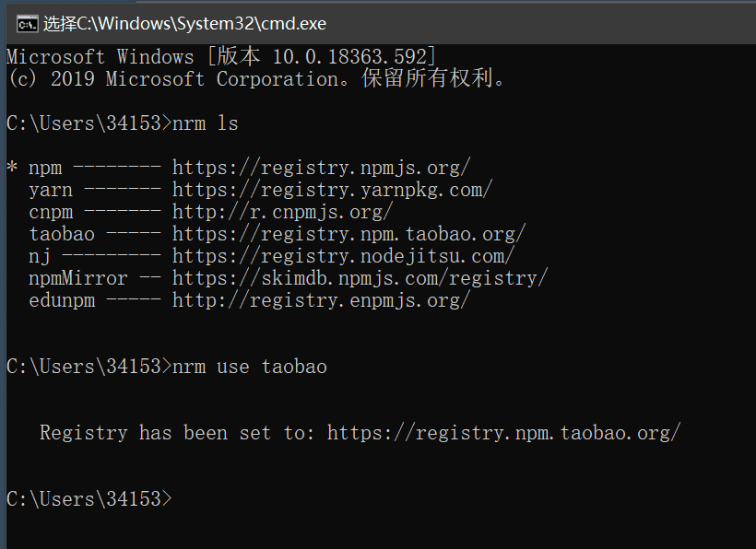
Task: Click the skimdb npmMirror registry URL
Action: pyautogui.click(x=360, y=278)
